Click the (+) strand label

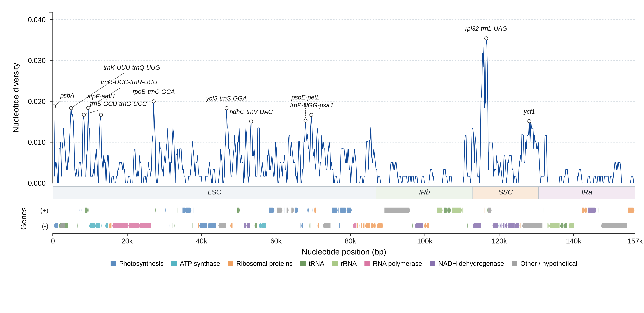click(x=44, y=211)
